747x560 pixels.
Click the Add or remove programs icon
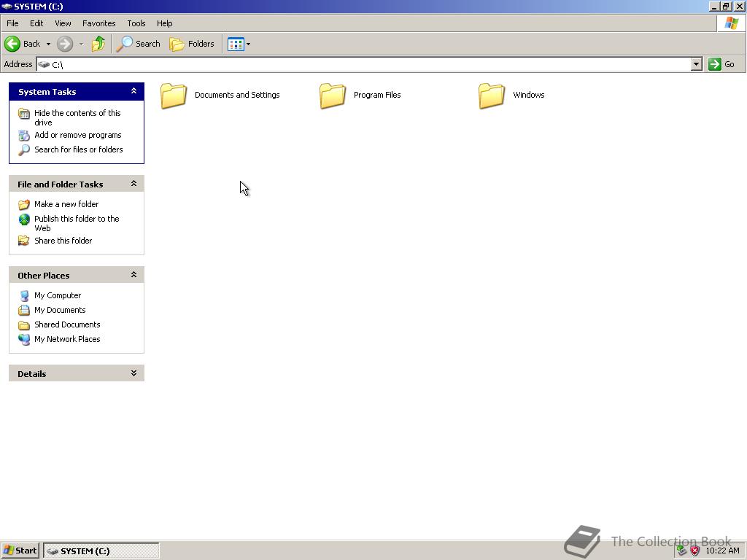click(24, 135)
